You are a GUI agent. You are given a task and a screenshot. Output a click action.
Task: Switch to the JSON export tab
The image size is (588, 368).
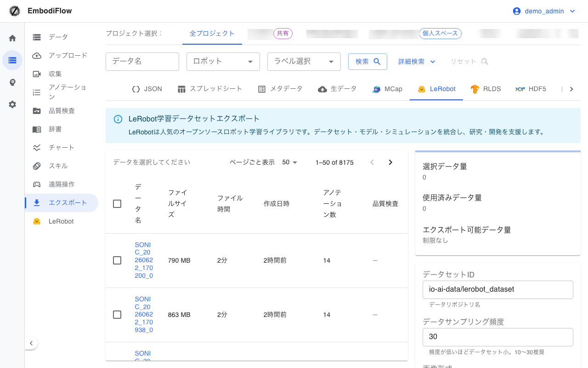147,89
